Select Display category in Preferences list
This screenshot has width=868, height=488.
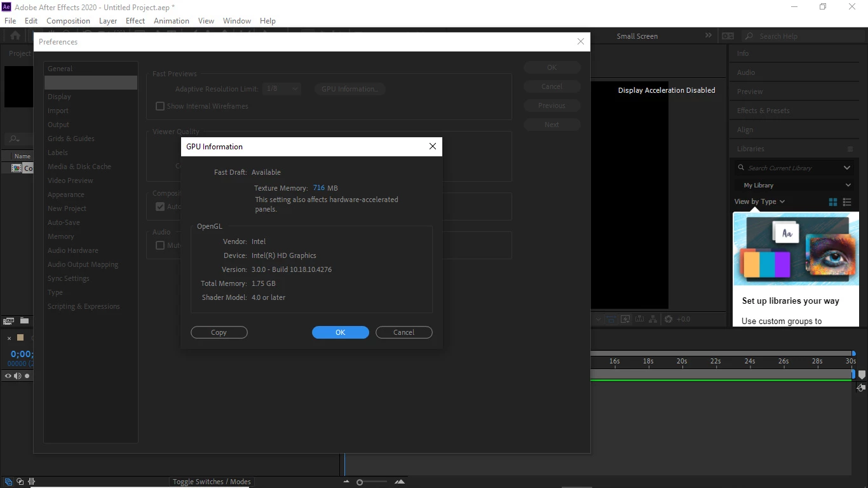pyautogui.click(x=91, y=97)
